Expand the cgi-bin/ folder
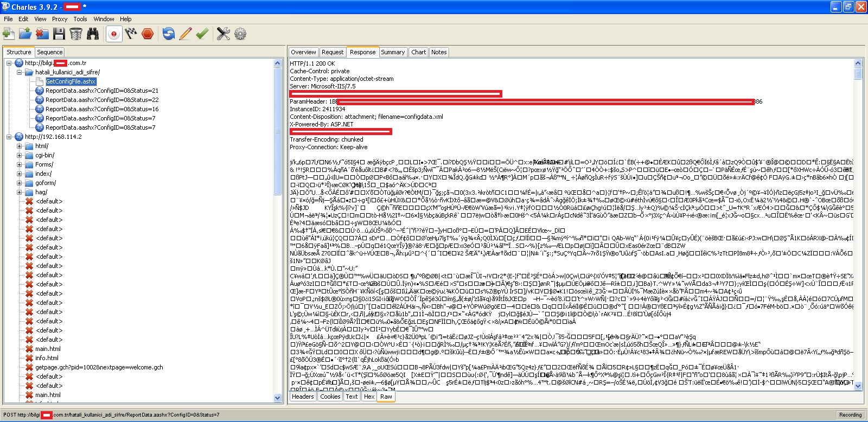Image resolution: width=868 pixels, height=422 pixels. [x=19, y=155]
